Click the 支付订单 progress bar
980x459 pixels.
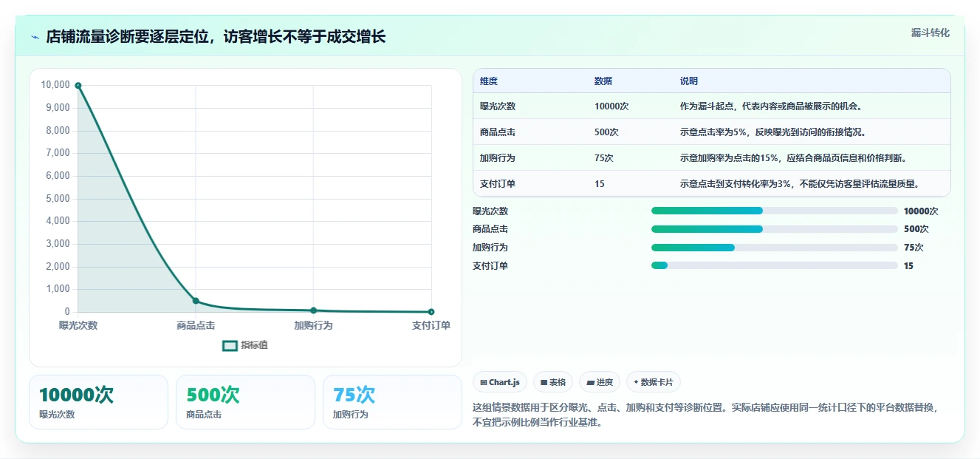pos(774,265)
